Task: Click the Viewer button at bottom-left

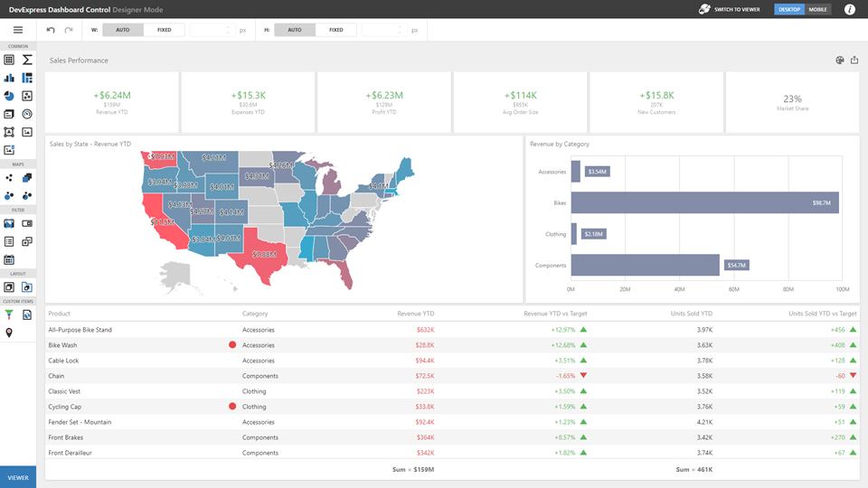Action: tap(18, 477)
